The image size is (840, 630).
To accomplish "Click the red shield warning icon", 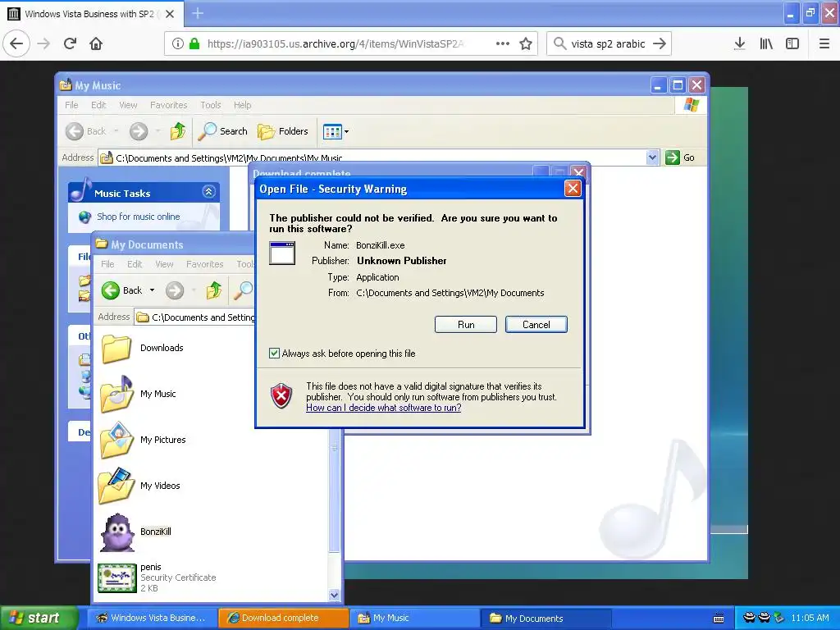I will coord(282,396).
